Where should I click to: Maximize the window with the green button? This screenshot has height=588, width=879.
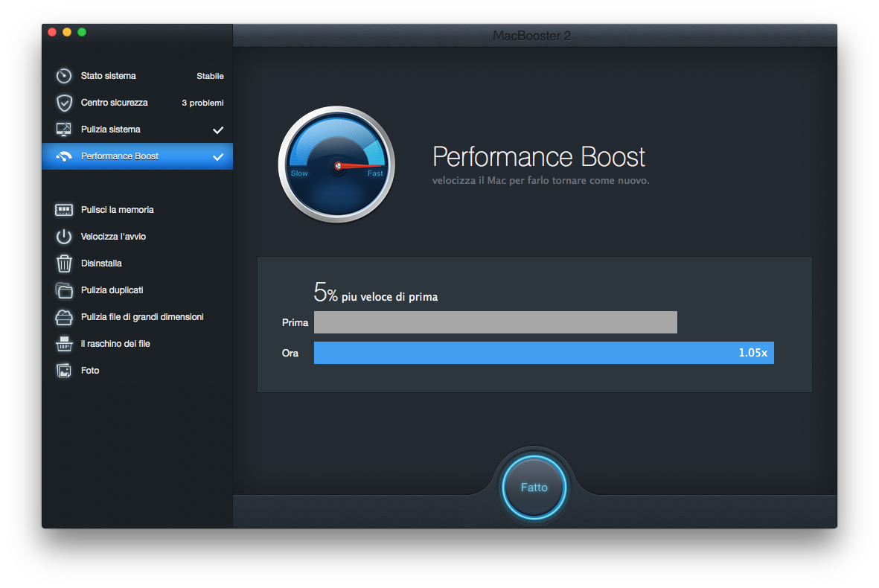[82, 32]
